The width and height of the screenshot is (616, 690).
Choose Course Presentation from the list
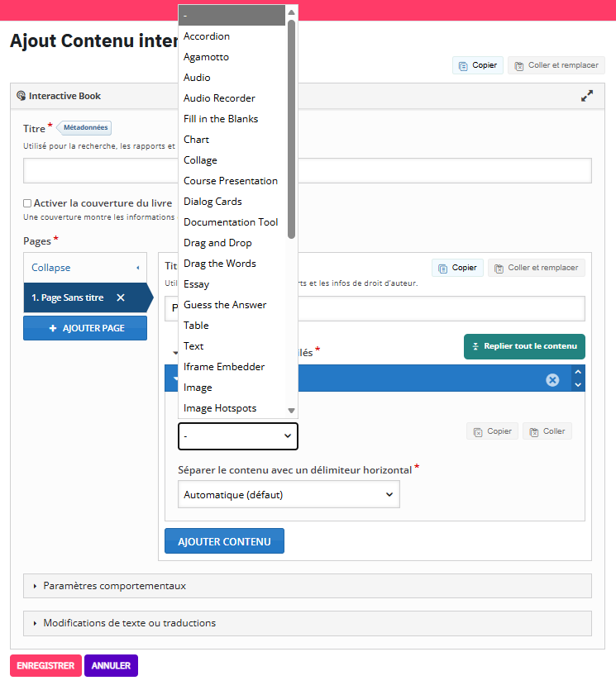coord(231,181)
